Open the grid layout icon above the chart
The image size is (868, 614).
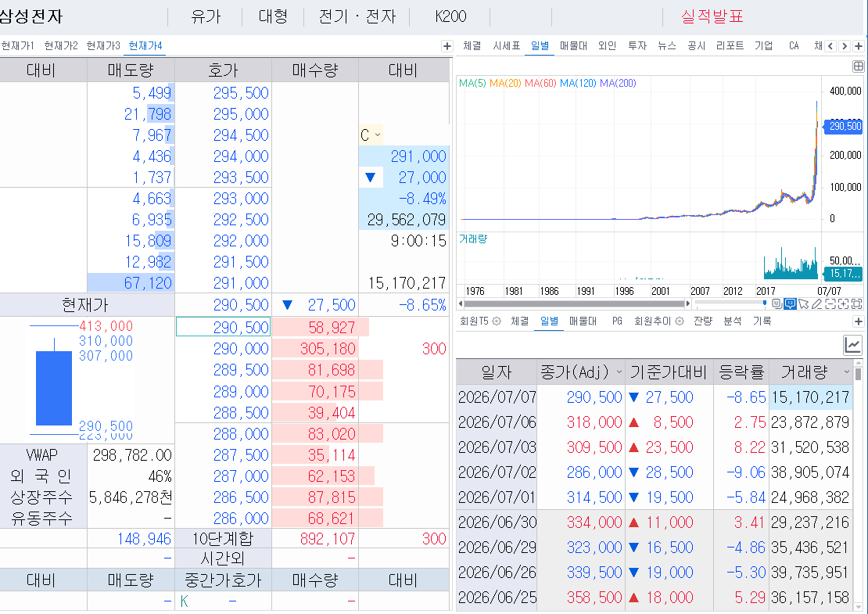point(858,66)
